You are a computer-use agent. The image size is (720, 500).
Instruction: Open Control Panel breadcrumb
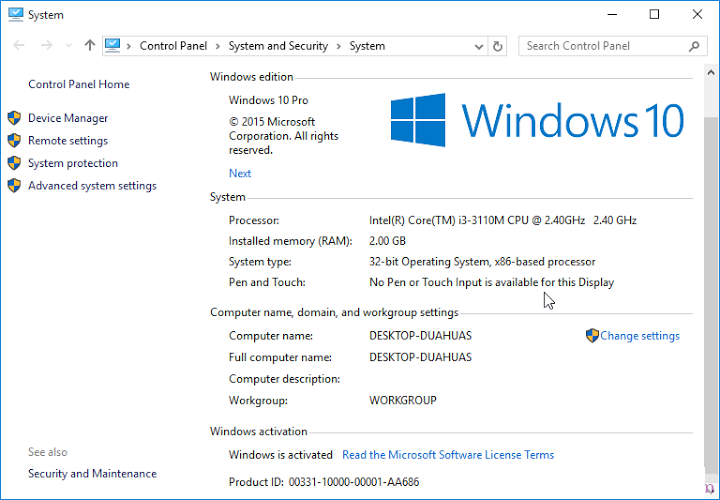tap(173, 46)
